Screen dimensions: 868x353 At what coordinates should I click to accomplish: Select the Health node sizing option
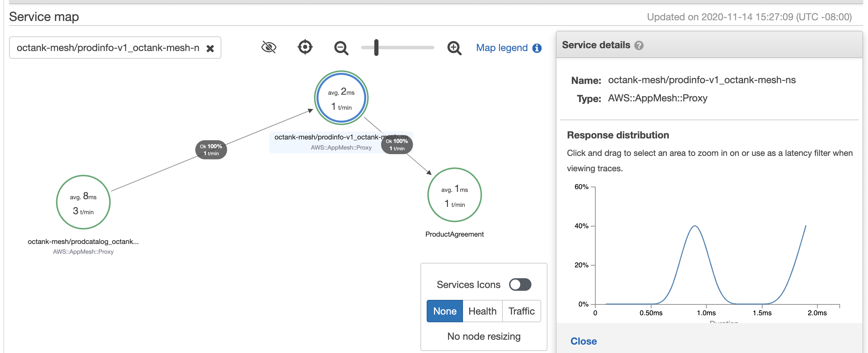coord(483,311)
